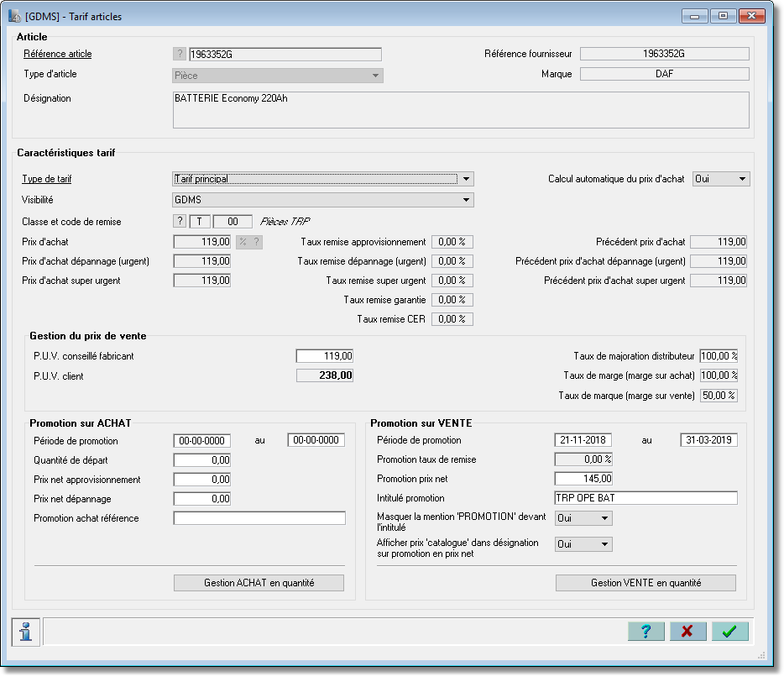784x677 pixels.
Task: Click Taux de marque (marge sur vente) field
Action: coord(719,396)
